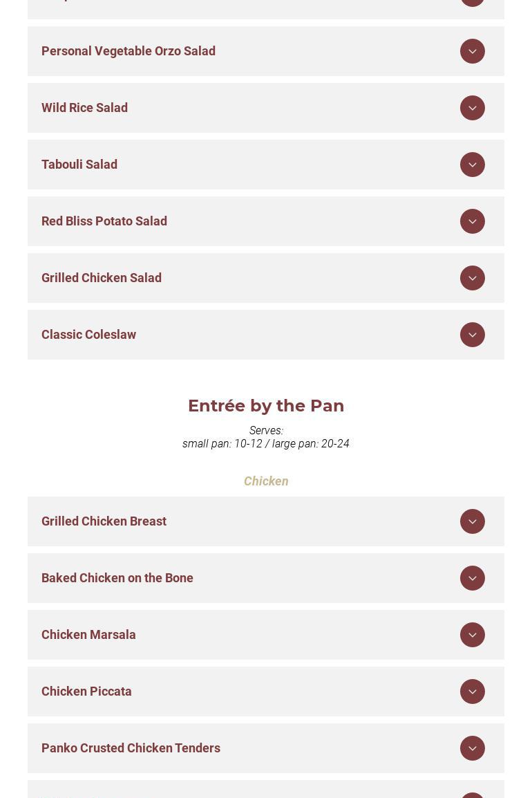The image size is (532, 798).
Task: Click the Grilled Chicken Salad title
Action: [x=102, y=278]
